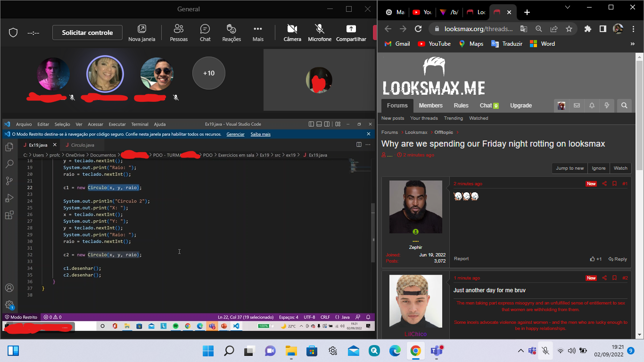
Task: Report Zephir's post
Action: (x=461, y=259)
